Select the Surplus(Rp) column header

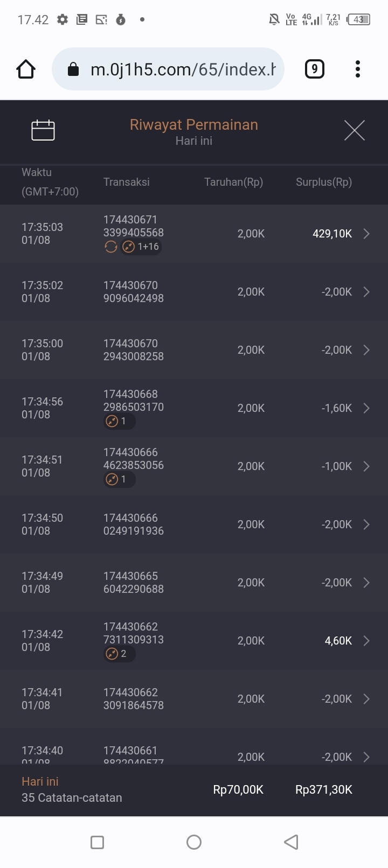tap(323, 182)
